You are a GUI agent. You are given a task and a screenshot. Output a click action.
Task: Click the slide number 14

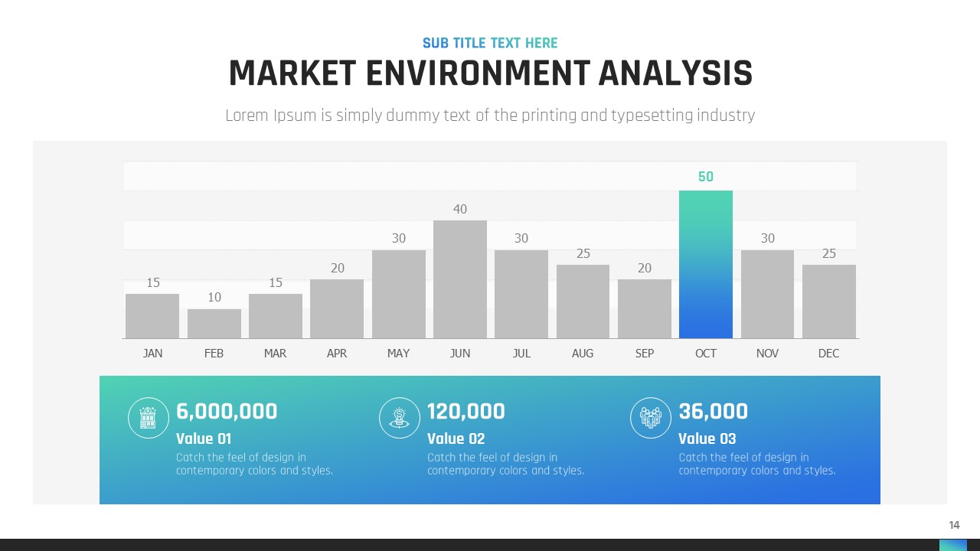coord(954,525)
